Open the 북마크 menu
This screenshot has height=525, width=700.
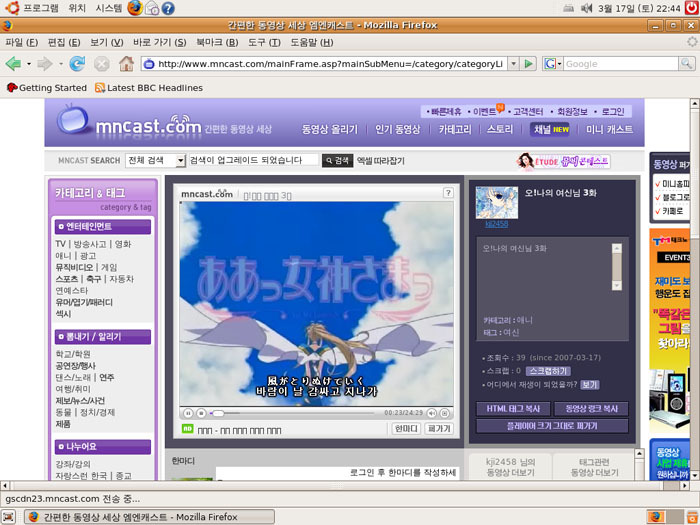217,42
